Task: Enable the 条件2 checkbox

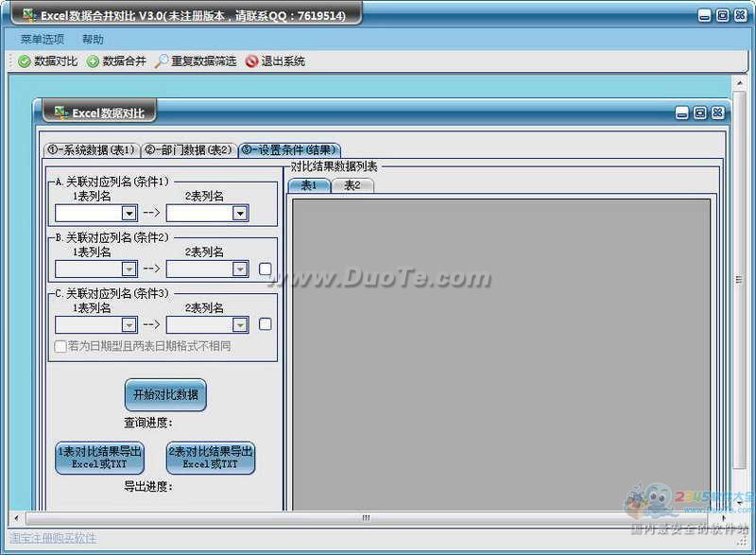Action: pos(266,269)
